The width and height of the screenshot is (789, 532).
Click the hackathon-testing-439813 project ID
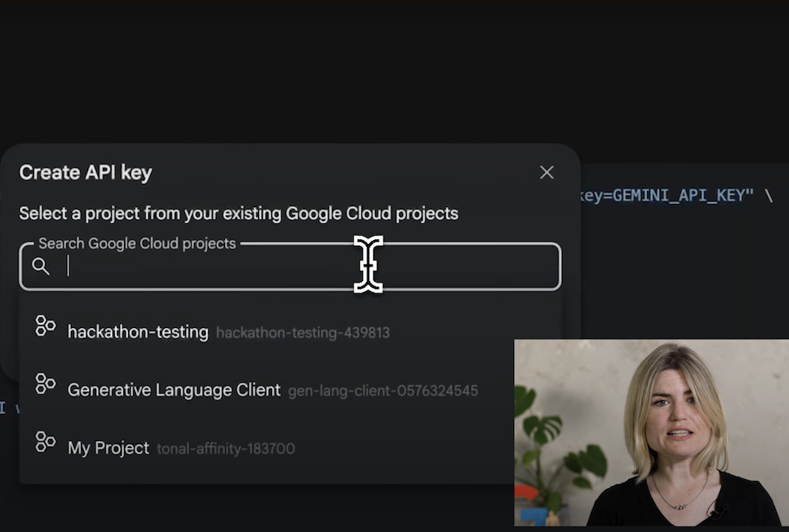click(x=303, y=333)
